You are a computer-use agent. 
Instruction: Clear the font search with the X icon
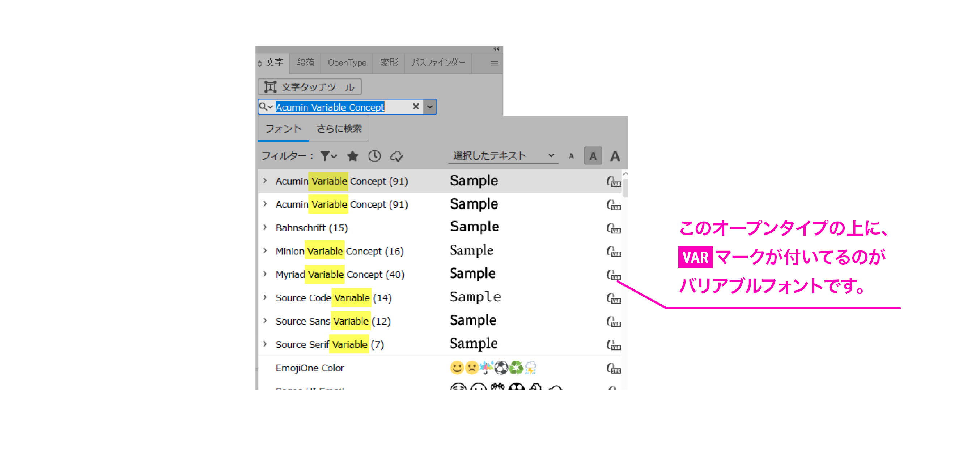click(416, 107)
